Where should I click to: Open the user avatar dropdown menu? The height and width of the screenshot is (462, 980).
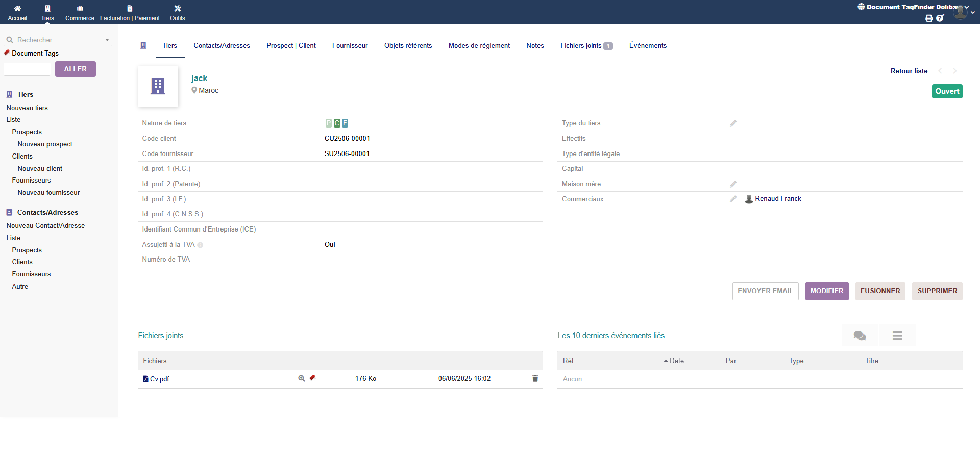[963, 12]
